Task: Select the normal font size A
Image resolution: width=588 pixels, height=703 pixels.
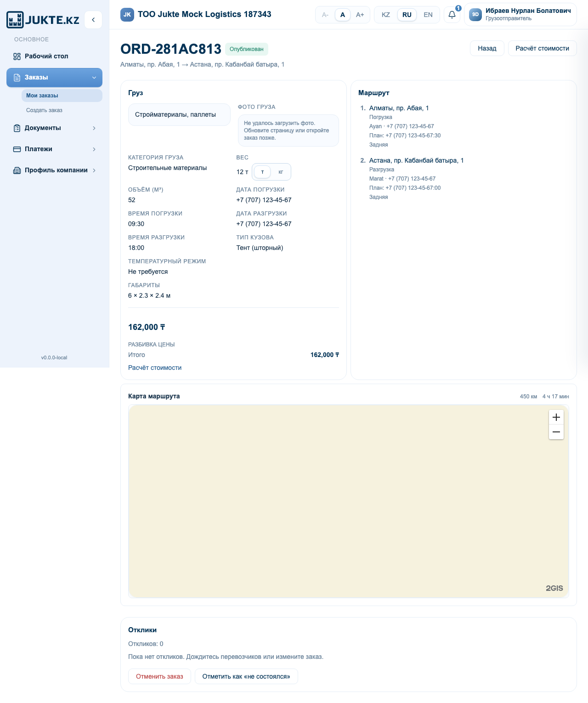Action: (343, 15)
